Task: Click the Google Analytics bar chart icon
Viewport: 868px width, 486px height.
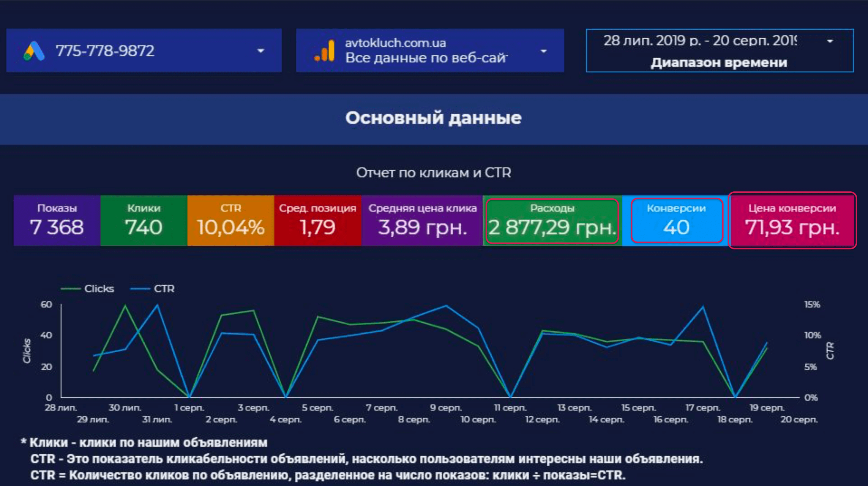Action: (325, 51)
